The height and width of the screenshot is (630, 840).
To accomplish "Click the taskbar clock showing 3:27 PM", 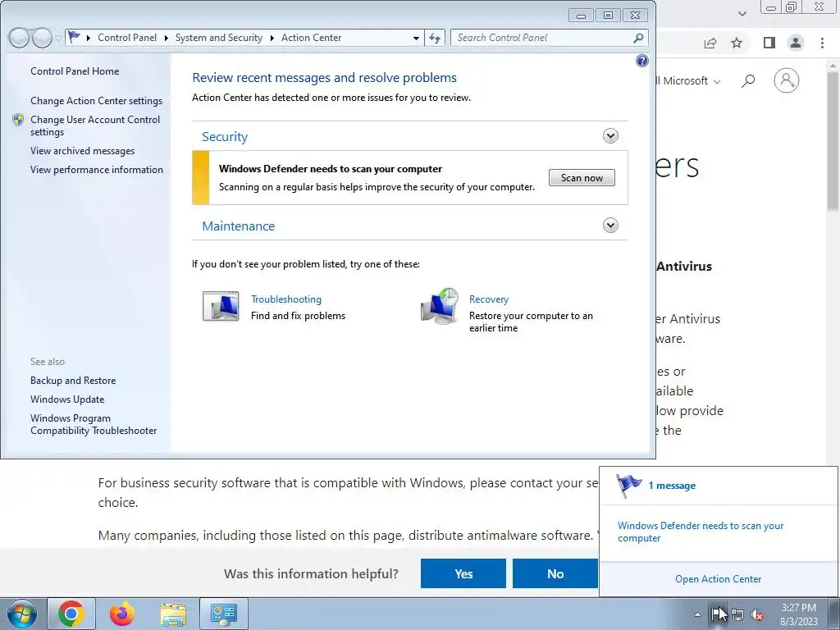I will 799,614.
